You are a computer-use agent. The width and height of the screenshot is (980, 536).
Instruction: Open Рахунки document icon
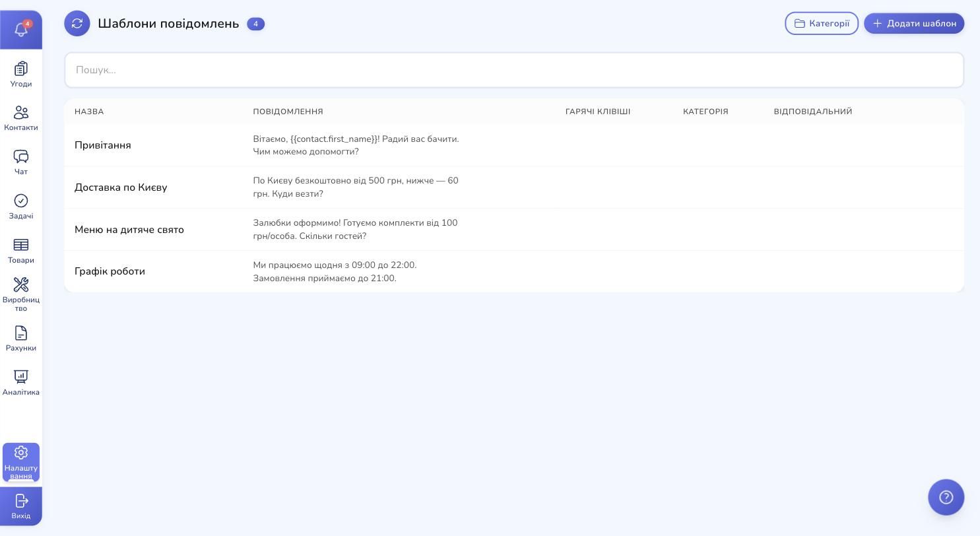pos(21,333)
